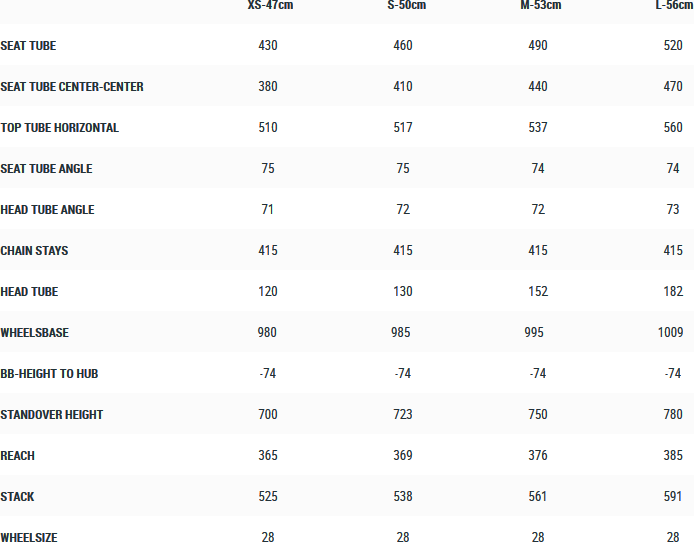Image resolution: width=694 pixels, height=542 pixels.
Task: Click the standover height value 723
Action: point(403,415)
